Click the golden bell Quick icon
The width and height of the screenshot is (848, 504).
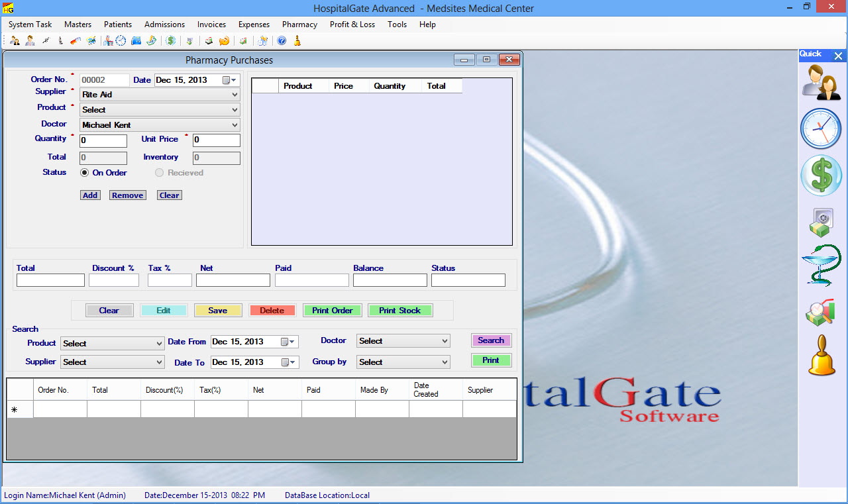821,356
